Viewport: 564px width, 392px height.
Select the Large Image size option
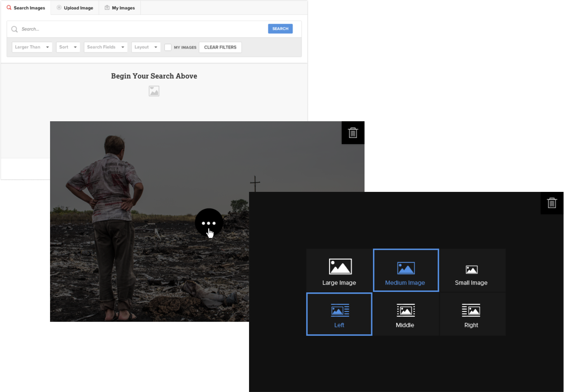(339, 271)
